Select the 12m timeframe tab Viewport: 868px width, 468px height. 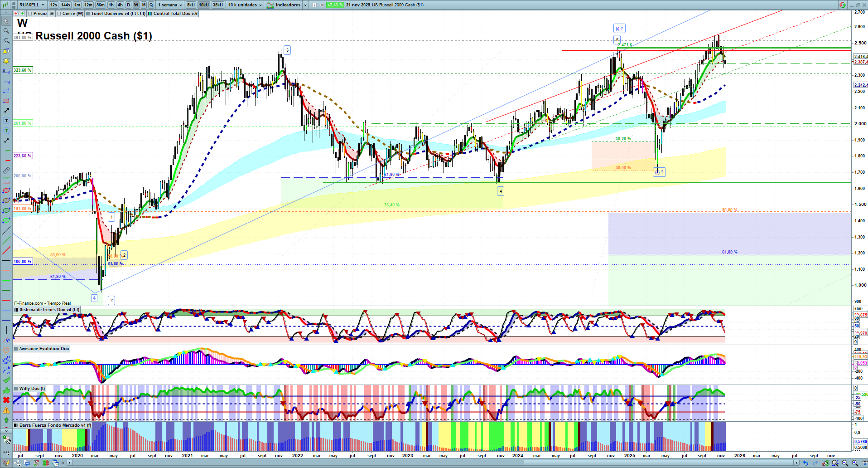(x=88, y=5)
